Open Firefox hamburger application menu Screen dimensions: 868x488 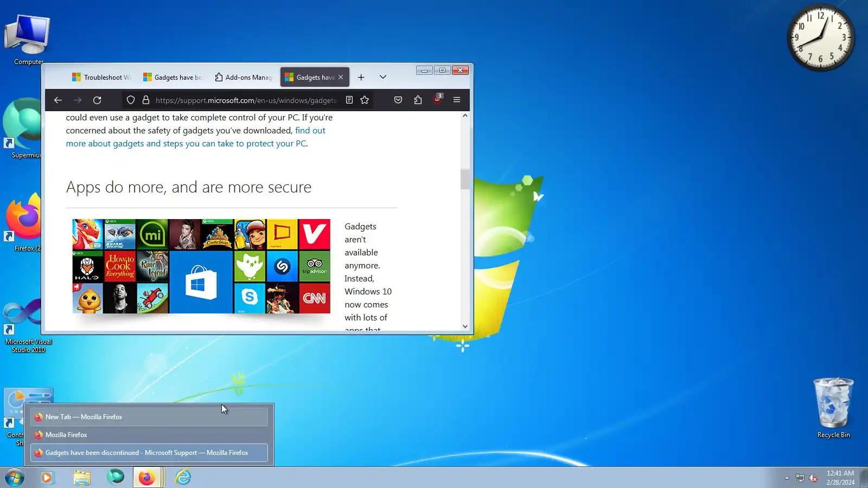point(457,100)
